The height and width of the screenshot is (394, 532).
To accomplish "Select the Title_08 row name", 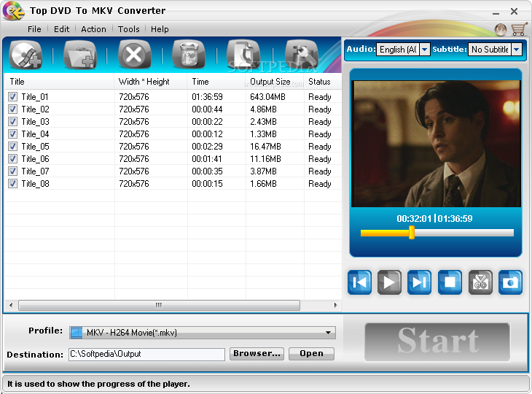I will click(35, 184).
